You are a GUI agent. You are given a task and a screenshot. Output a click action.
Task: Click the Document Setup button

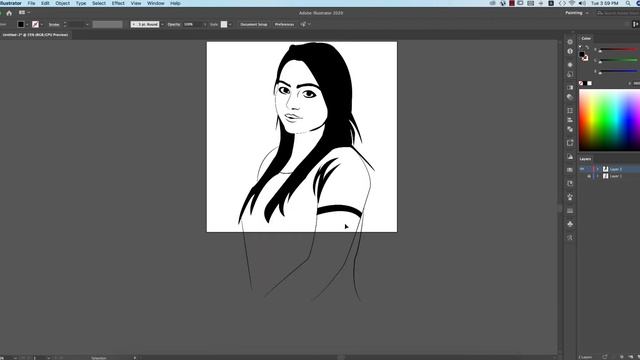point(253,24)
